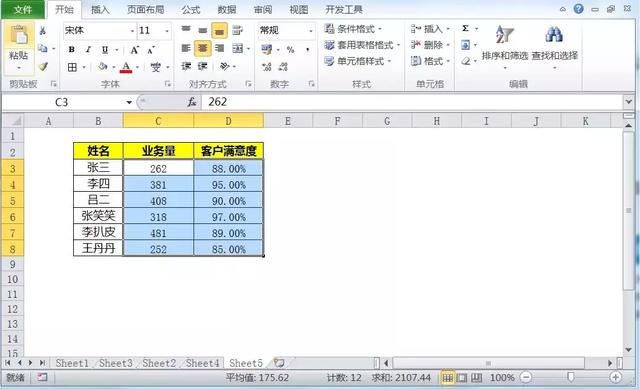640x389 pixels.
Task: Set top vertical alignment
Action: tap(186, 30)
